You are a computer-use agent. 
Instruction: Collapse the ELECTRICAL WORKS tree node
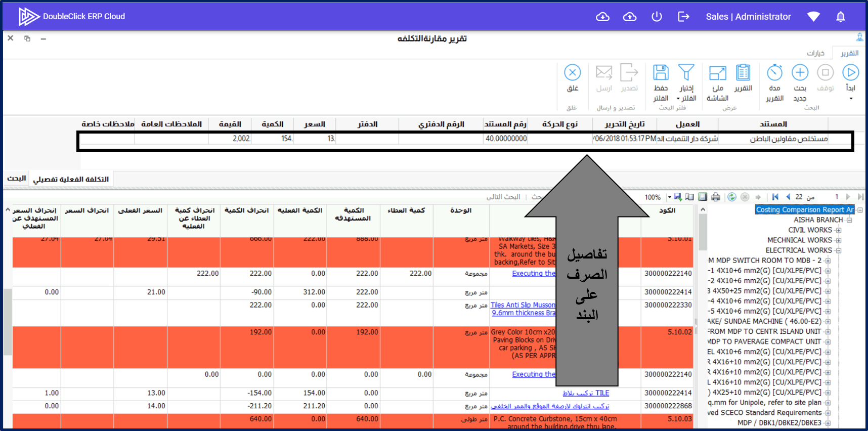point(838,250)
